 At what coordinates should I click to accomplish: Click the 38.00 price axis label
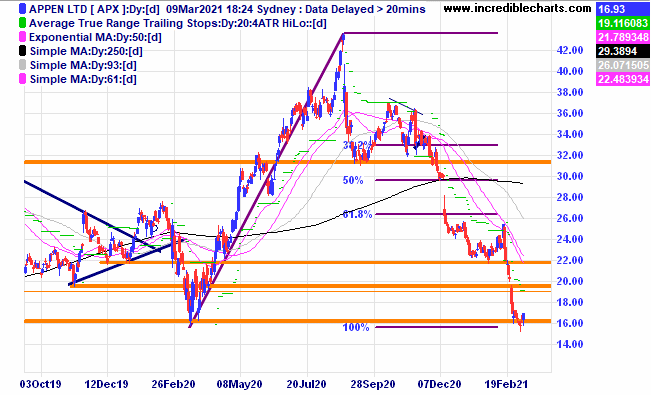click(570, 92)
